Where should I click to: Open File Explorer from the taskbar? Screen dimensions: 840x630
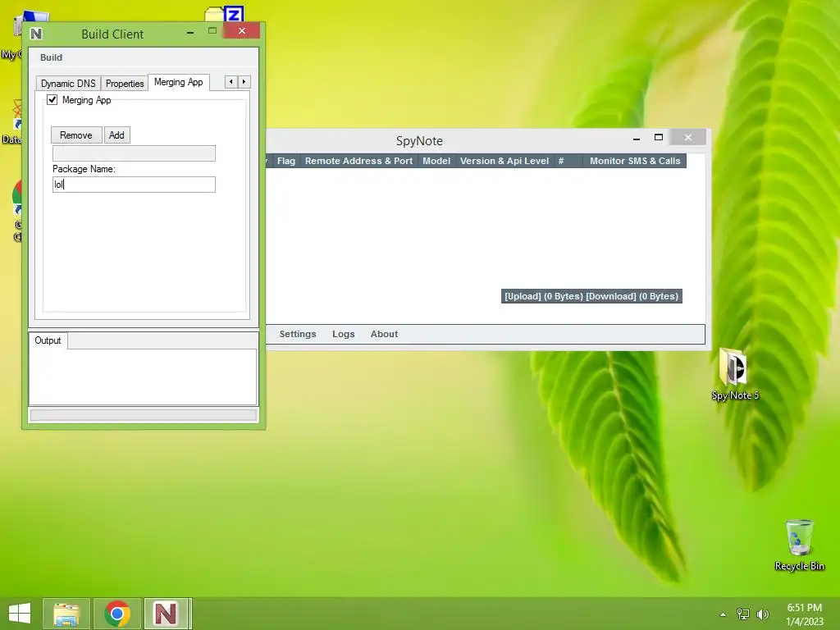66,614
